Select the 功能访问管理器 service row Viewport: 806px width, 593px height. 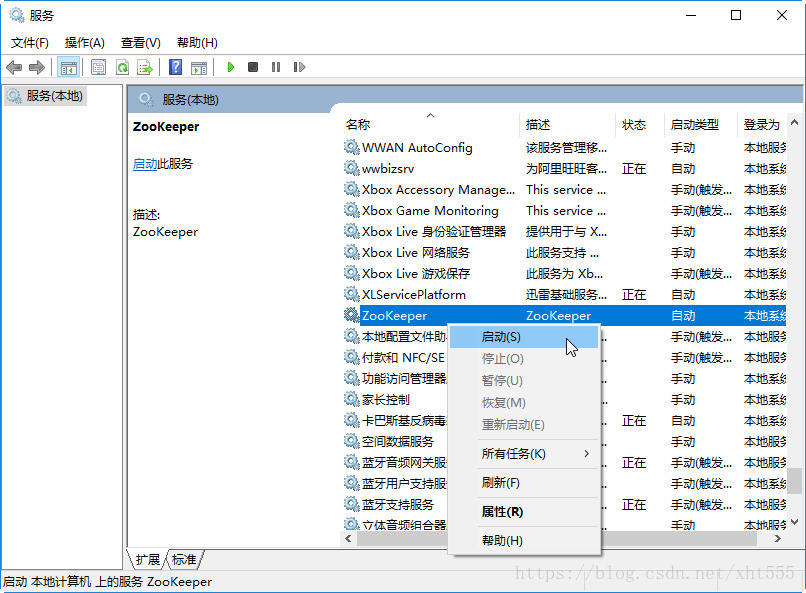tap(564, 379)
